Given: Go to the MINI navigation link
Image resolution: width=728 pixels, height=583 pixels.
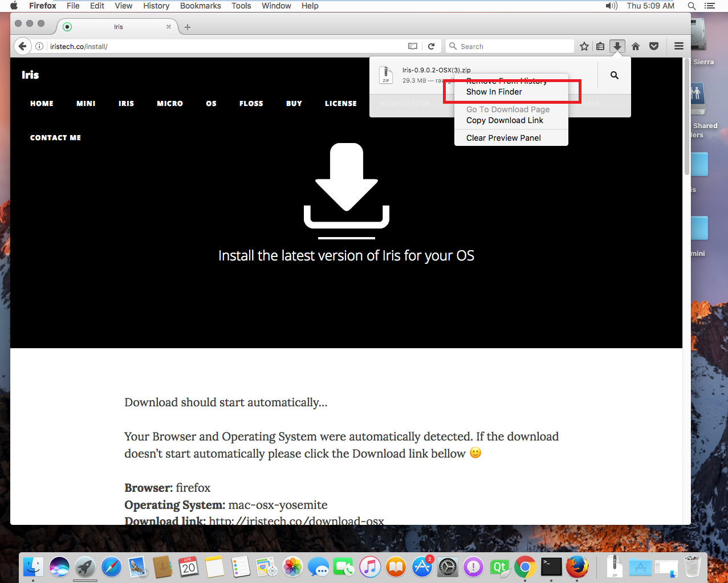Looking at the screenshot, I should pos(86,104).
